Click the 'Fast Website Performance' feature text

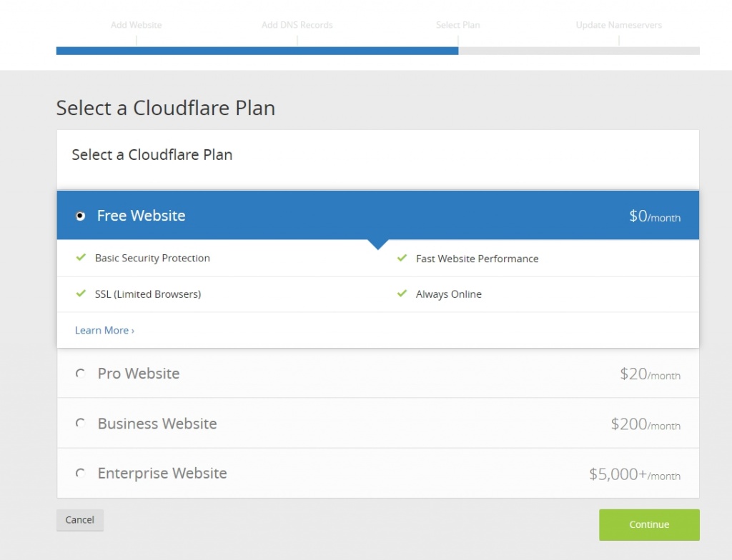point(477,259)
